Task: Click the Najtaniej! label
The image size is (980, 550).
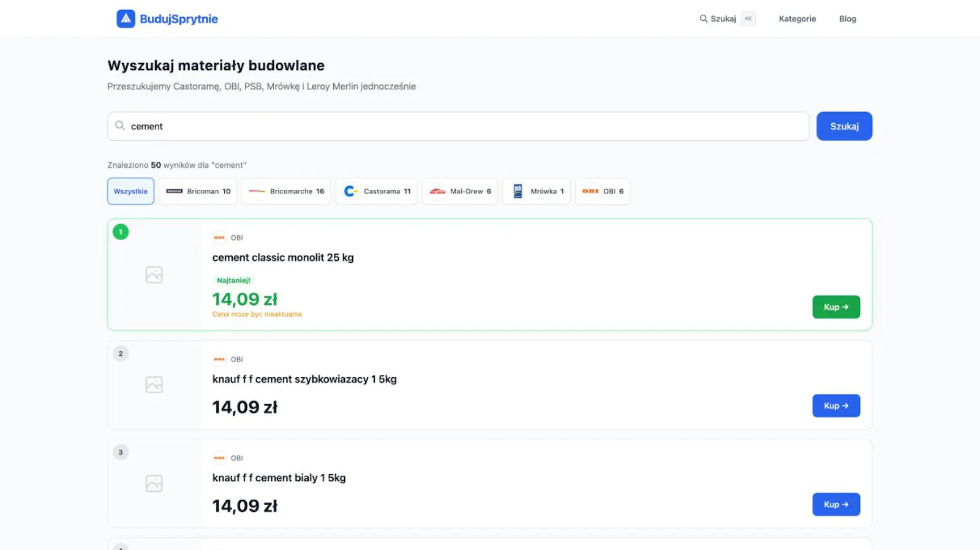Action: point(233,281)
